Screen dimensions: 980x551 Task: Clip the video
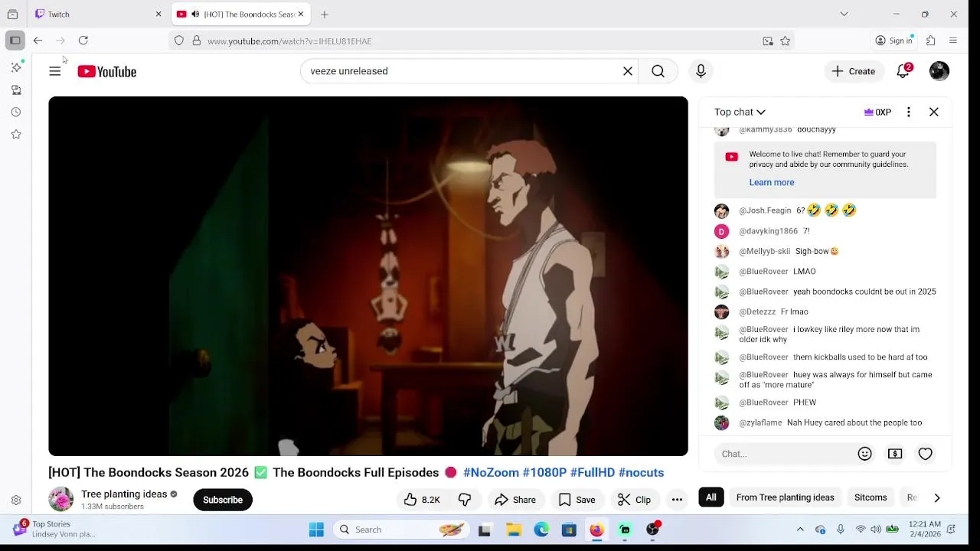click(635, 500)
